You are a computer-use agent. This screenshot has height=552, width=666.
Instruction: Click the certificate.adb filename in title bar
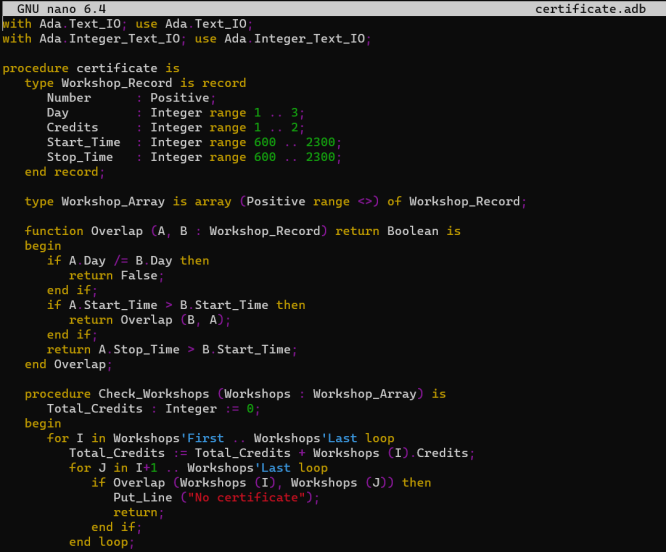click(x=590, y=8)
